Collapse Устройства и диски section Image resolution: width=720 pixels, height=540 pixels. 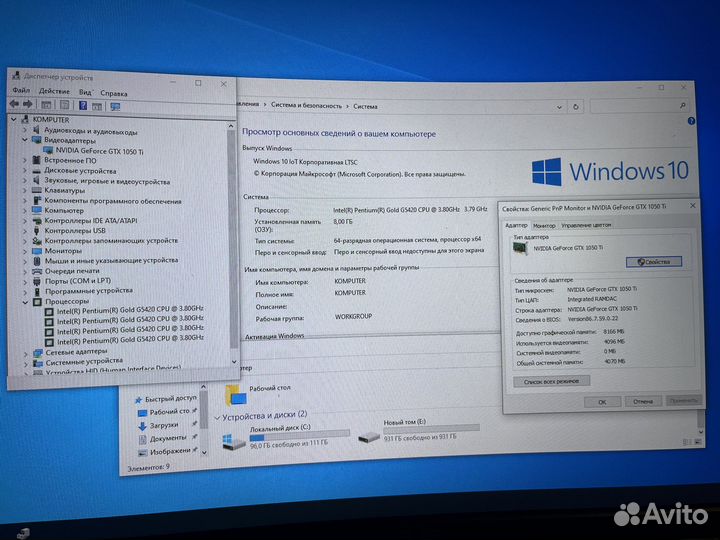pos(217,417)
